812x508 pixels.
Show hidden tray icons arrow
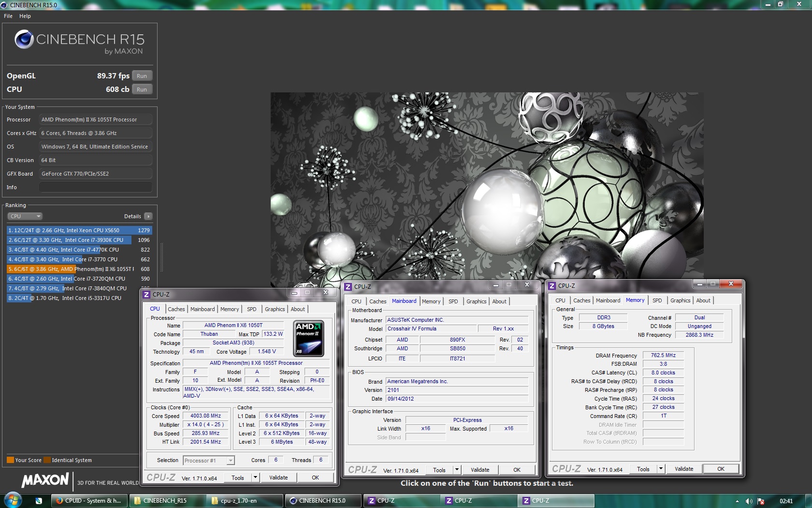[x=737, y=501]
